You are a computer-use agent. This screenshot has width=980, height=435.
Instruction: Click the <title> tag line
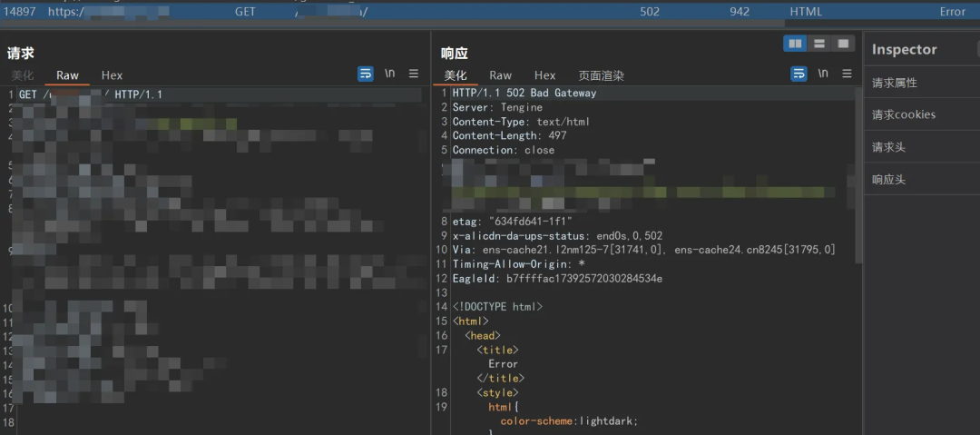[497, 350]
